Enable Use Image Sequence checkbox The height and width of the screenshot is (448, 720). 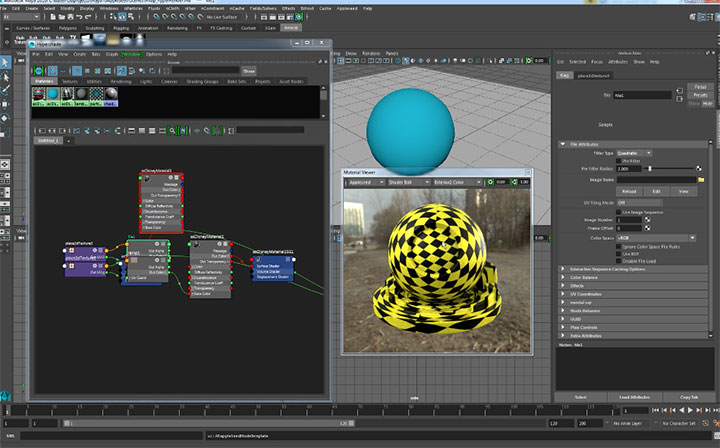point(619,212)
